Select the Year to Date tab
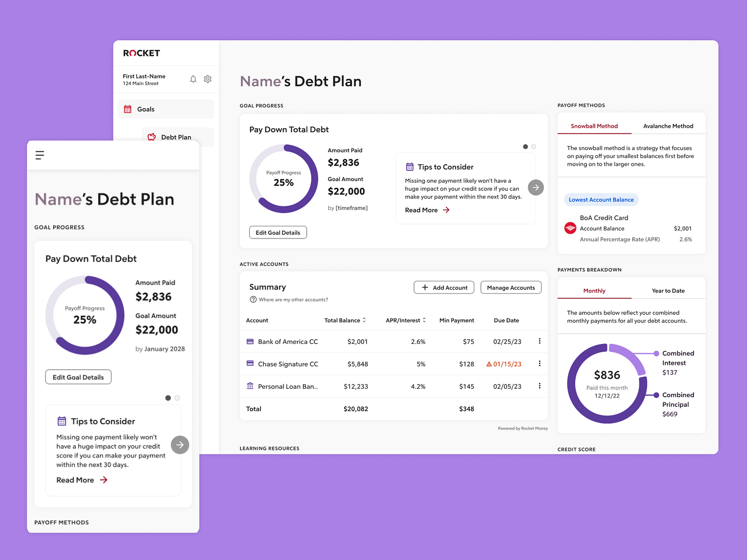 (668, 291)
